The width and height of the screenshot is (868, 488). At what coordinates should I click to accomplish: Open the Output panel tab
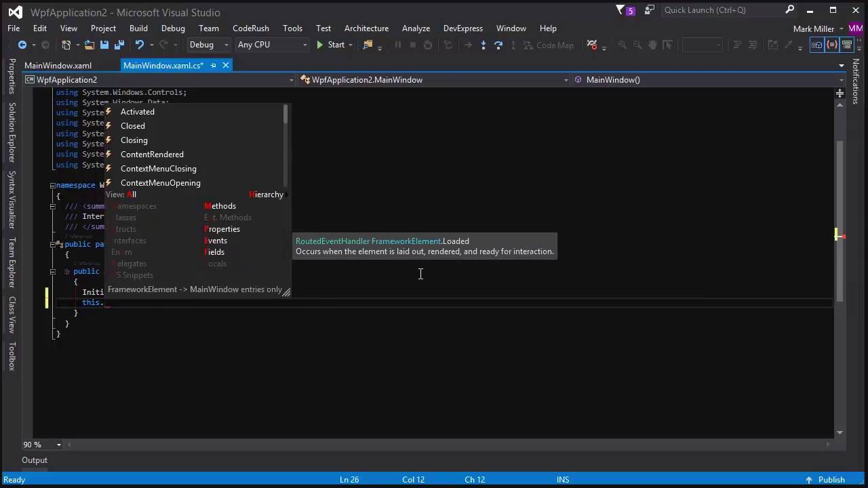(x=35, y=460)
